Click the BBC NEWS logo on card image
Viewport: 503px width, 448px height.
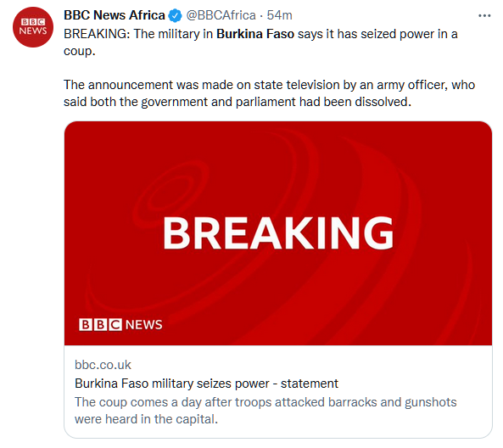tap(120, 324)
